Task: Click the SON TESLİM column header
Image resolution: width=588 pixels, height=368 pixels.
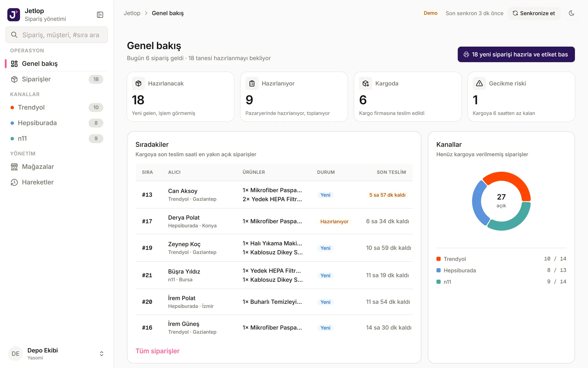Action: coord(391,172)
